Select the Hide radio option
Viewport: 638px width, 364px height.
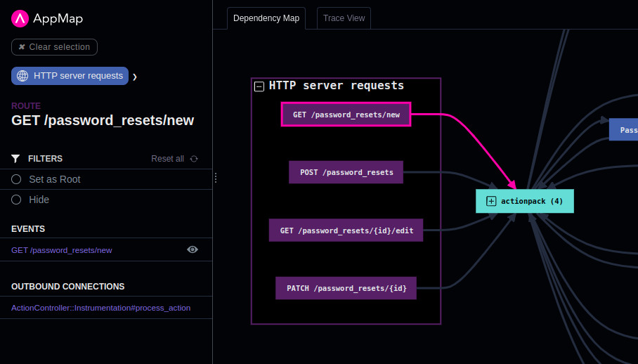coord(16,200)
